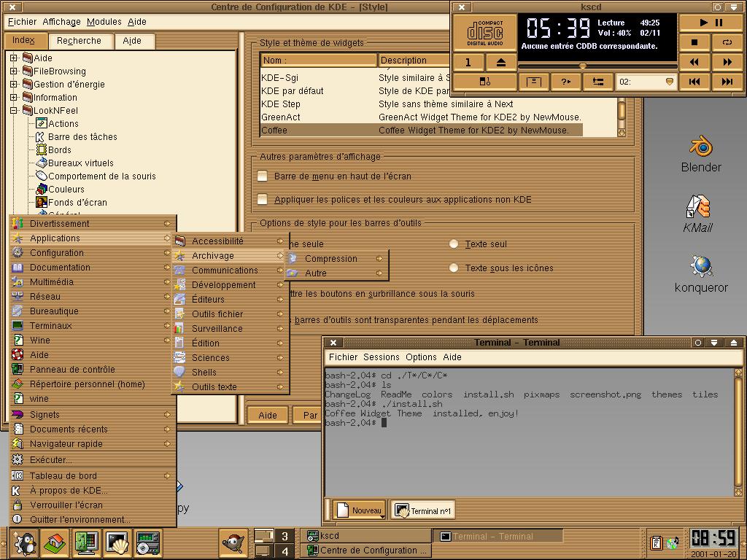Click Verrouiller l'écran in the K menu

(x=93, y=505)
